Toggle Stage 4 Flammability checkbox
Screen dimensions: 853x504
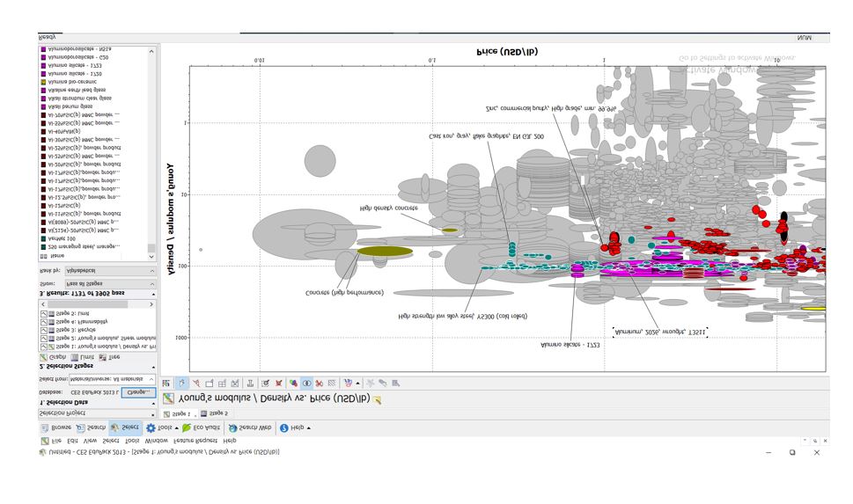coord(43,322)
